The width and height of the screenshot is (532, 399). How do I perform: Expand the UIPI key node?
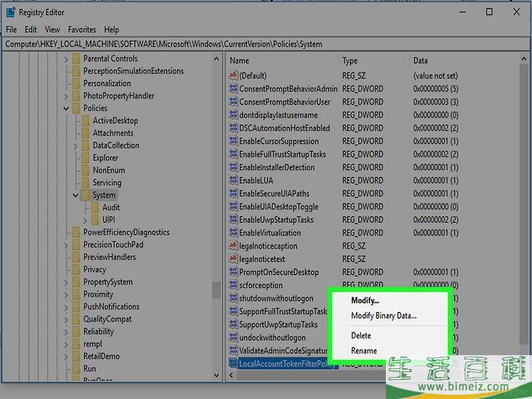pyautogui.click(x=85, y=220)
